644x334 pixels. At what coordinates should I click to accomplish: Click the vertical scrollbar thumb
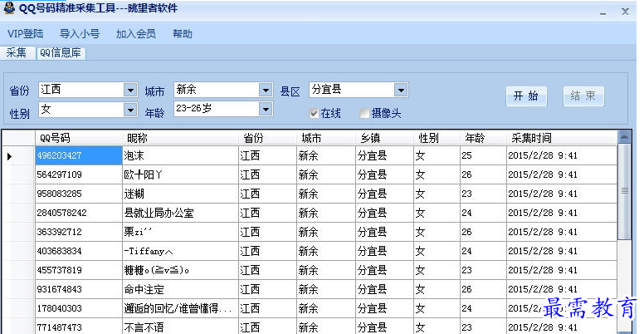click(625, 191)
